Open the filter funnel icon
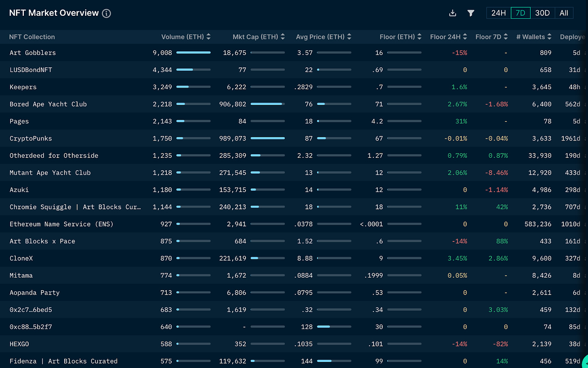588x368 pixels. [x=471, y=13]
